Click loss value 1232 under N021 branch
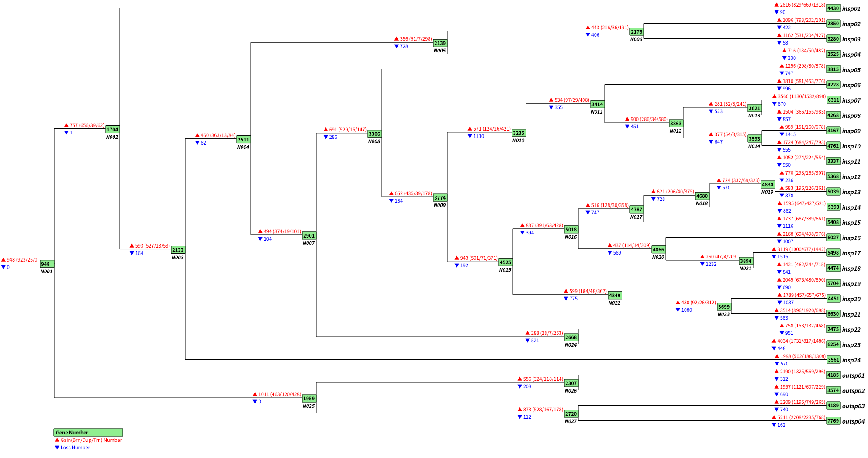Image resolution: width=868 pixels, height=458 pixels. (711, 264)
